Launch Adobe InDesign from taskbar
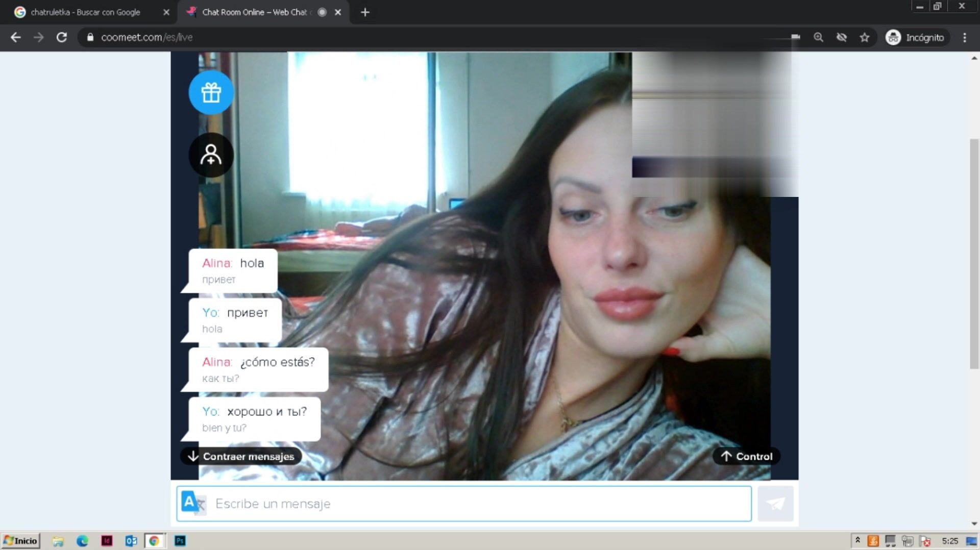Screen dimensions: 980x550 point(107,541)
